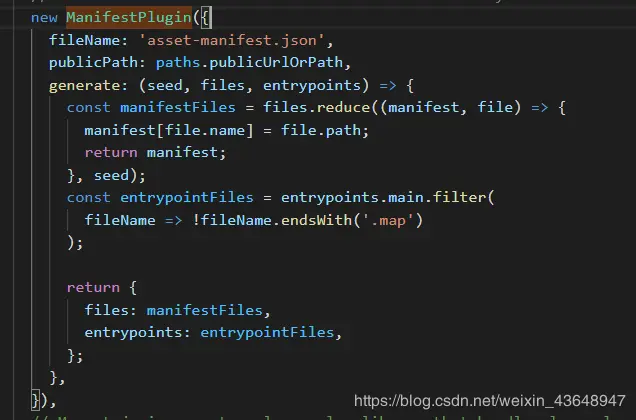The height and width of the screenshot is (420, 636).
Task: Click 'return manifest;' statement
Action: pyautogui.click(x=155, y=153)
